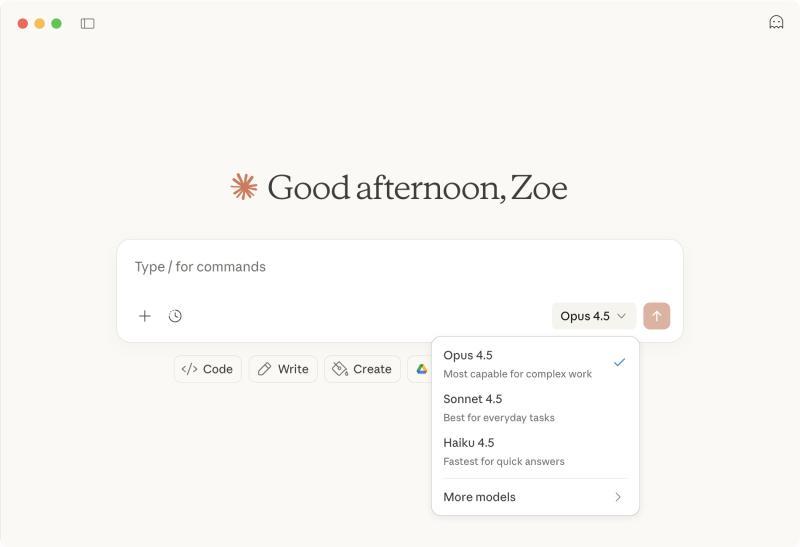Click the green fullscreen window button
The height and width of the screenshot is (547, 800).
coord(56,23)
